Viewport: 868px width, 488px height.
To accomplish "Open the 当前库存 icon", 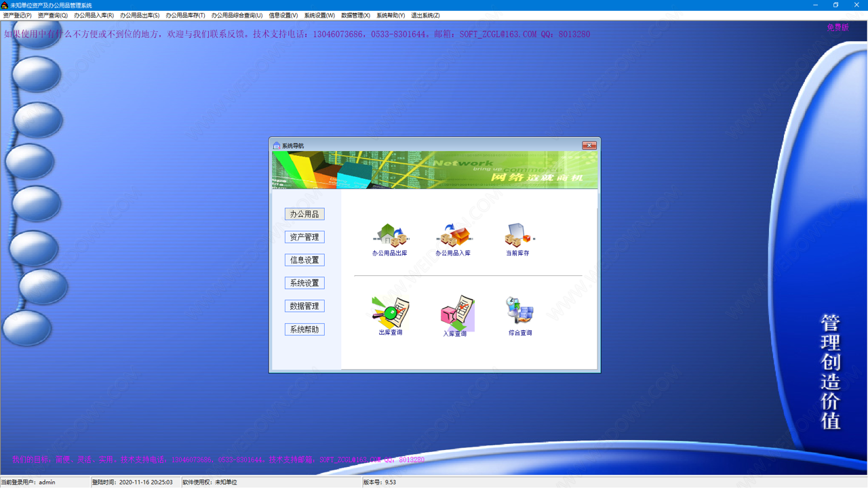I will [518, 241].
